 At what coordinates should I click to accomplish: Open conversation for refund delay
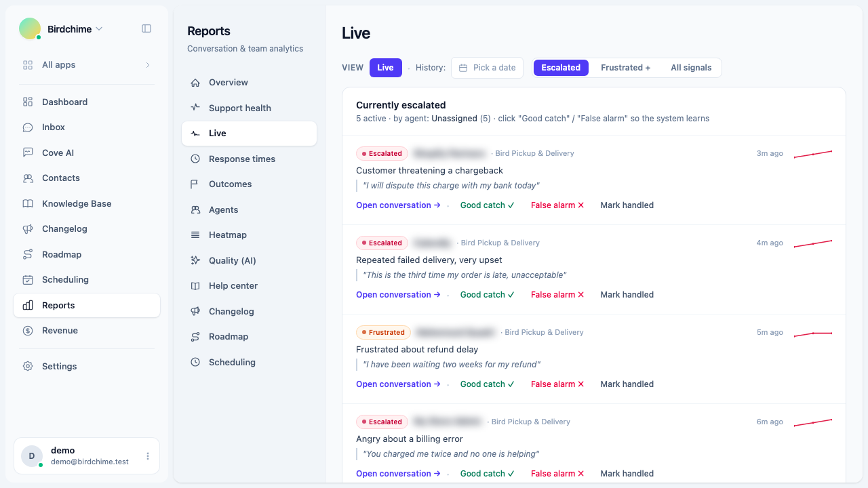click(398, 384)
